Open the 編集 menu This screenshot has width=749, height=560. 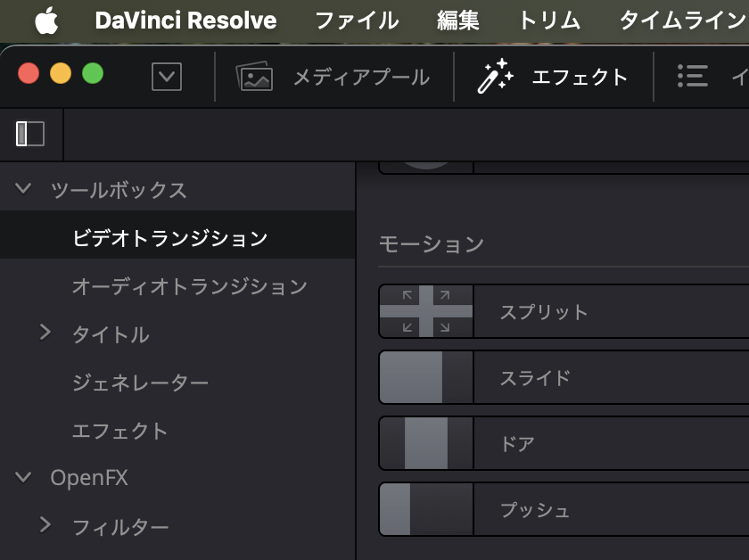pos(458,21)
